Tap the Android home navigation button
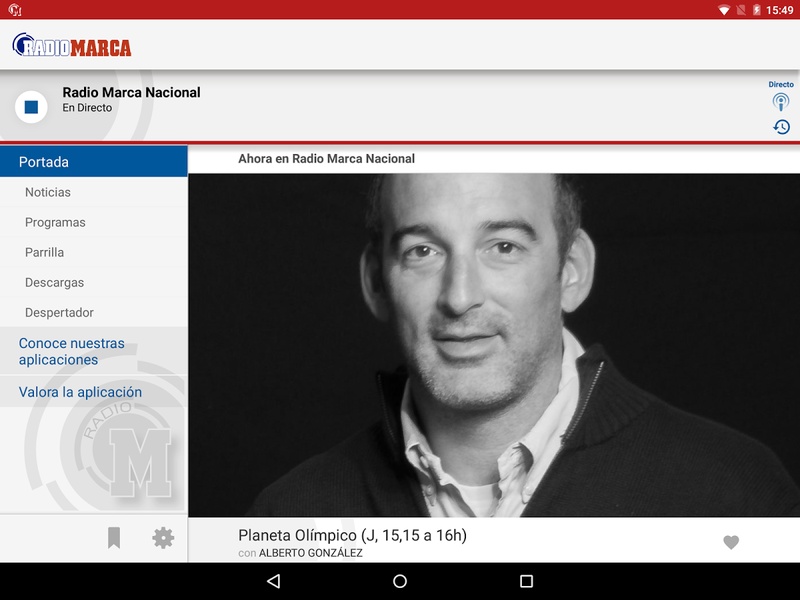This screenshot has height=600, width=800. 400,581
